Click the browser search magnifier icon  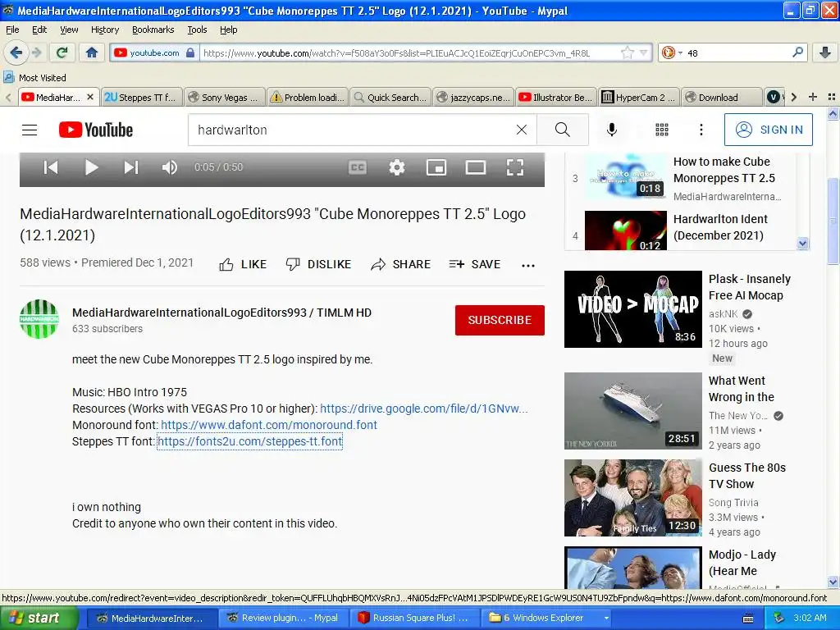(x=797, y=52)
